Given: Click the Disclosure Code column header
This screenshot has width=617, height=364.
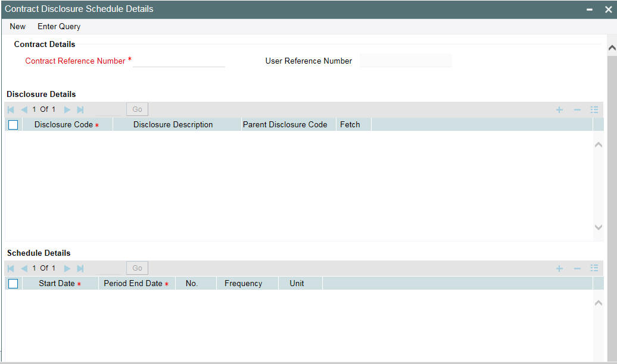Looking at the screenshot, I should [68, 125].
